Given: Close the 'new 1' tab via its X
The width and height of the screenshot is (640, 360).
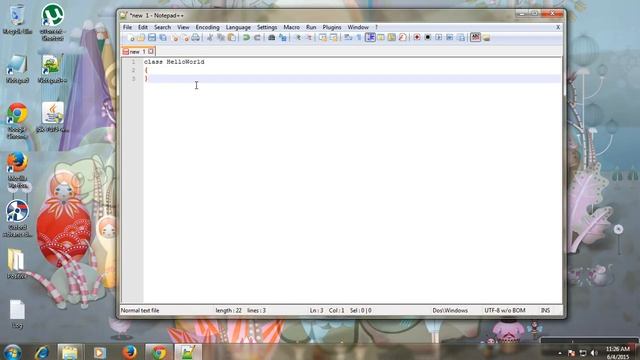Looking at the screenshot, I should point(151,51).
